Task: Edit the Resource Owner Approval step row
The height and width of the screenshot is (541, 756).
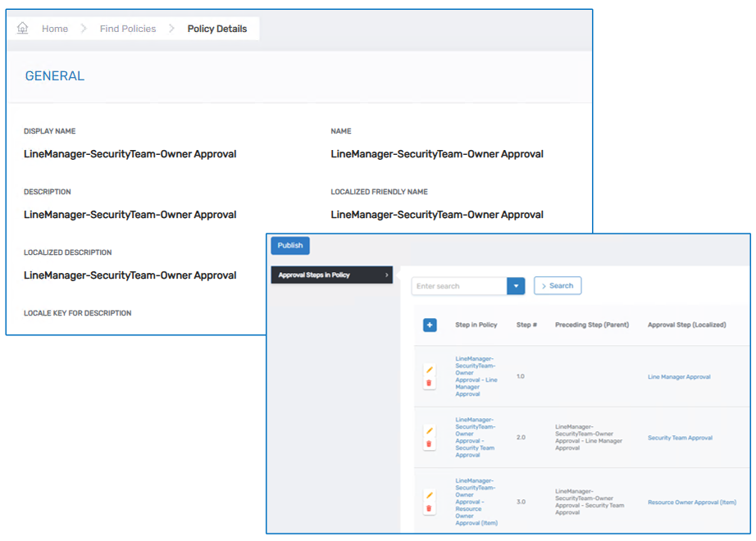Action: (429, 495)
